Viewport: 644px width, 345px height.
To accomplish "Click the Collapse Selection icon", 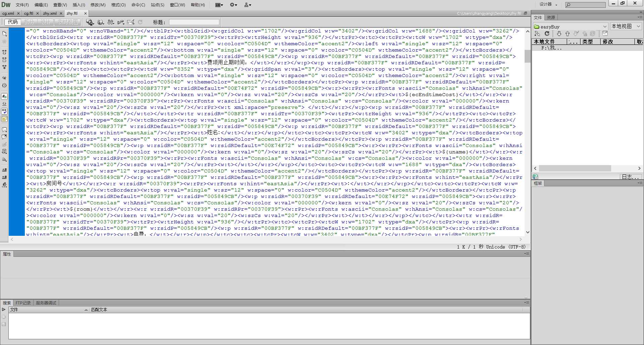I will click(4, 60).
